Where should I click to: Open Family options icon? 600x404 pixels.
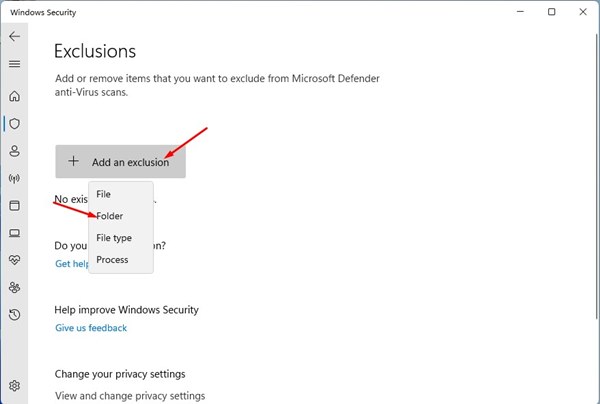(14, 287)
